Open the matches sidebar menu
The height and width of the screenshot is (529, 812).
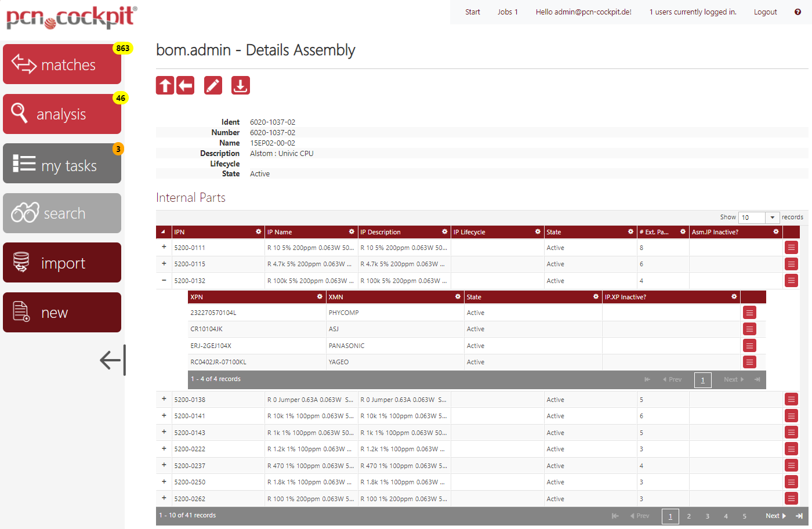62,64
